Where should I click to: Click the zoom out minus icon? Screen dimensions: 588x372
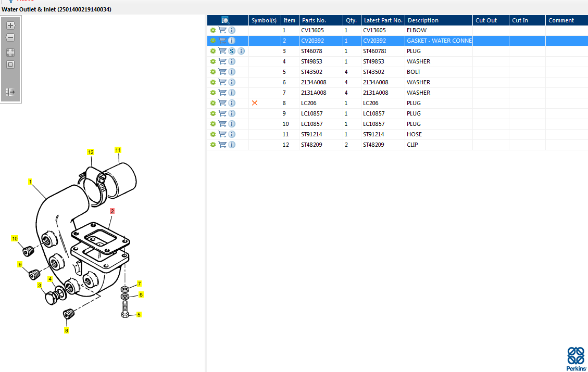pyautogui.click(x=10, y=38)
